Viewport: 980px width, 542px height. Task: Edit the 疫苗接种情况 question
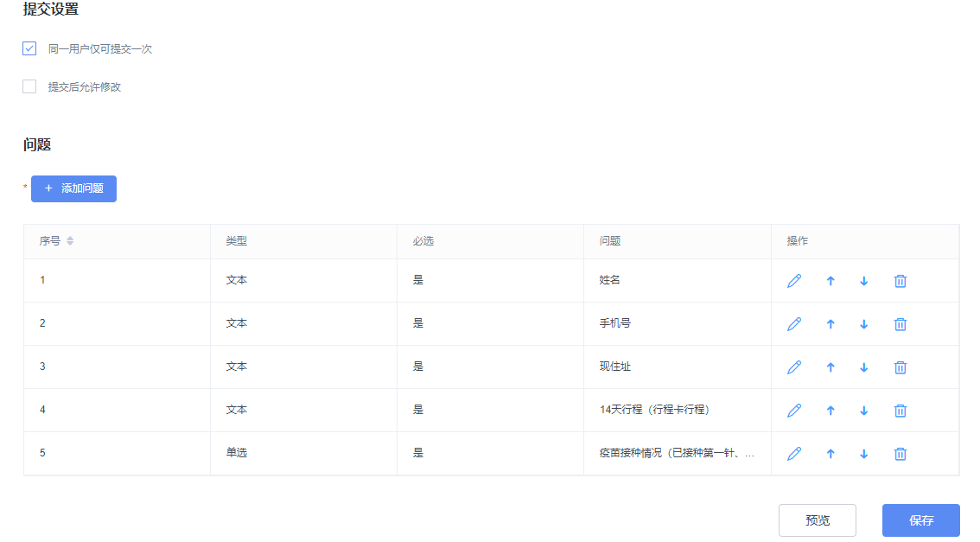click(x=794, y=454)
